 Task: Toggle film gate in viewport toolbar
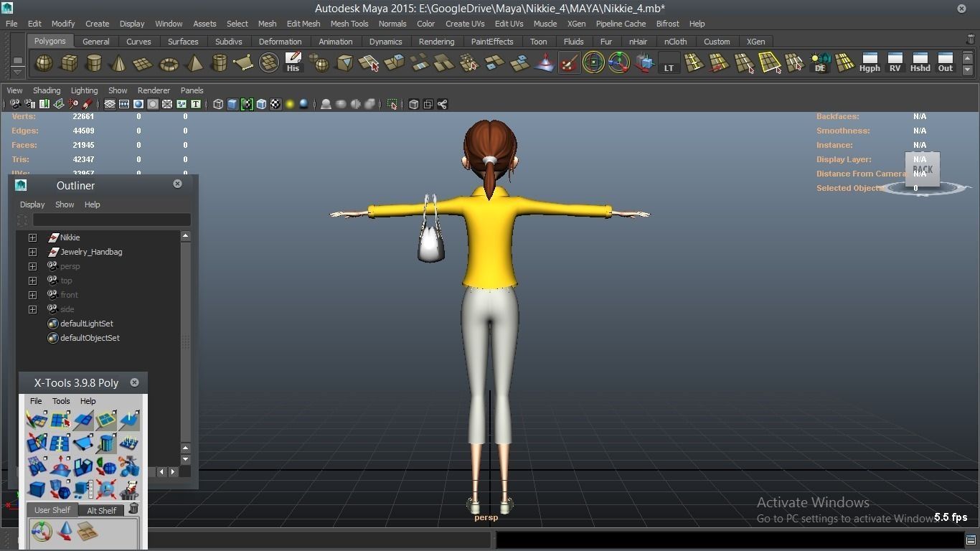click(x=124, y=104)
